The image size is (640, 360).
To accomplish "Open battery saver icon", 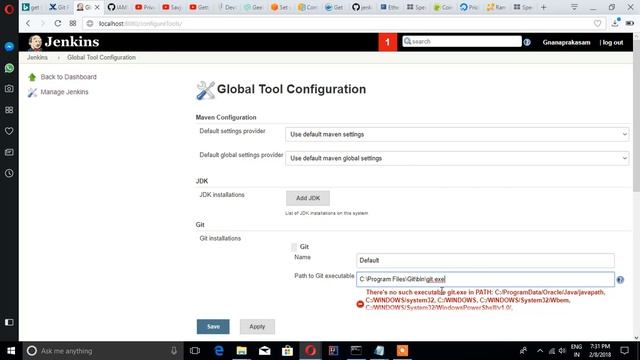I will (x=630, y=23).
